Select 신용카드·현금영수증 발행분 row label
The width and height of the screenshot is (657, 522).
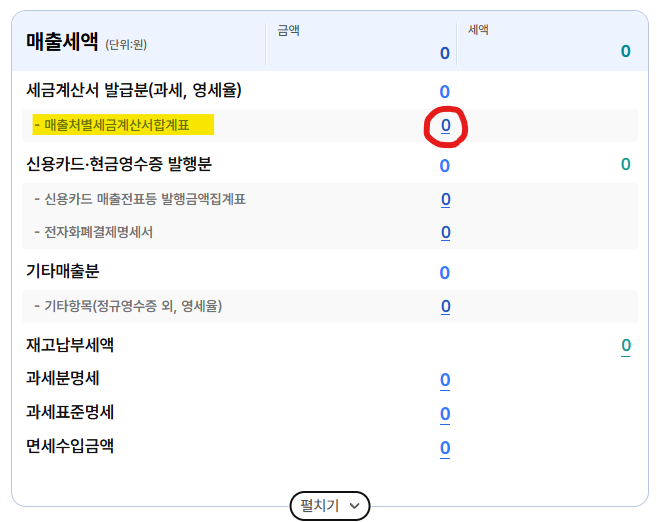click(x=119, y=164)
